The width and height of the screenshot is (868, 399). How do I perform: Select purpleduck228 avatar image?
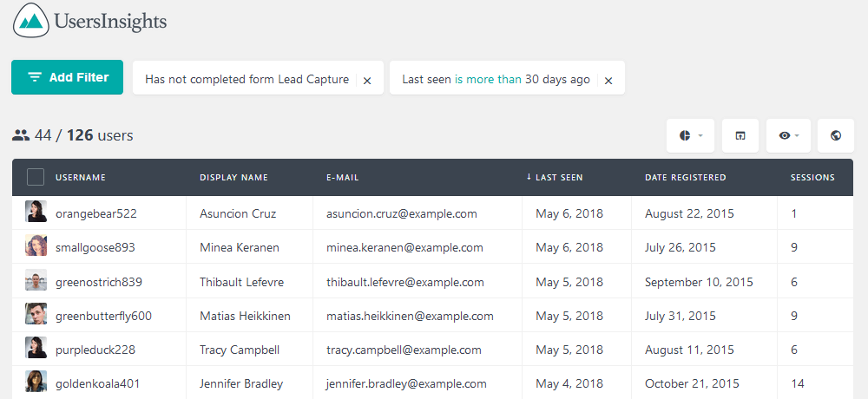coord(36,348)
